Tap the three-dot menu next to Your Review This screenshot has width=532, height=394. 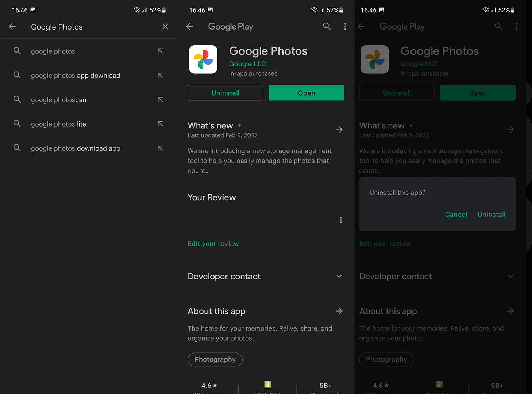[340, 220]
